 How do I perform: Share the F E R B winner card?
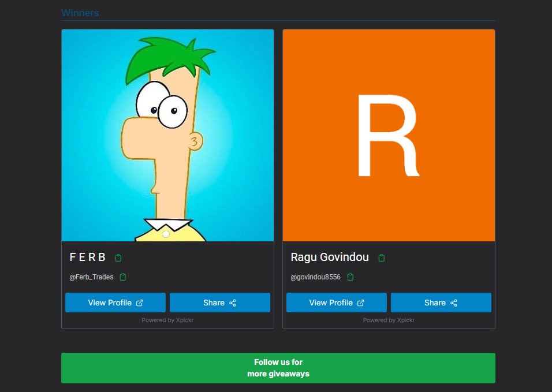(x=219, y=303)
